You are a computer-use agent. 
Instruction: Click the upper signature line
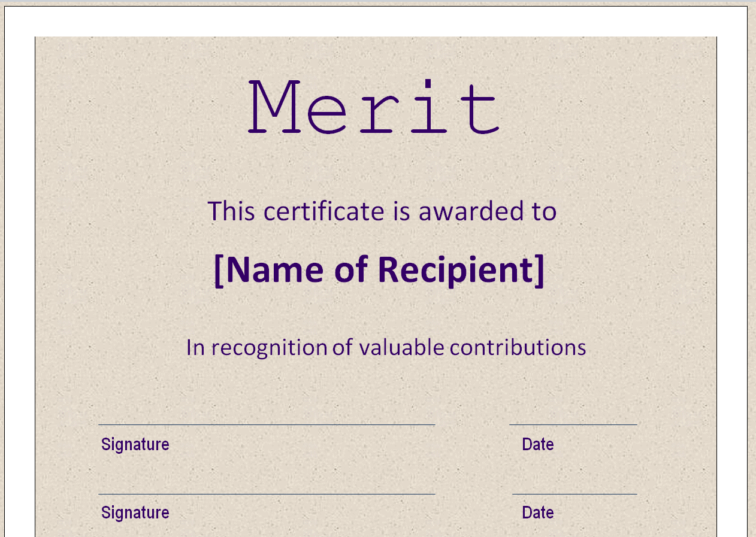[x=267, y=425]
